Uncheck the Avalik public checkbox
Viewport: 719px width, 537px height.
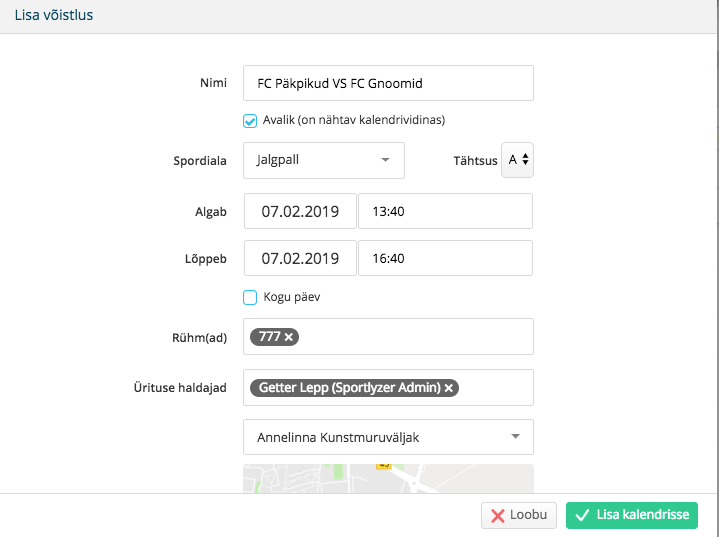point(250,121)
